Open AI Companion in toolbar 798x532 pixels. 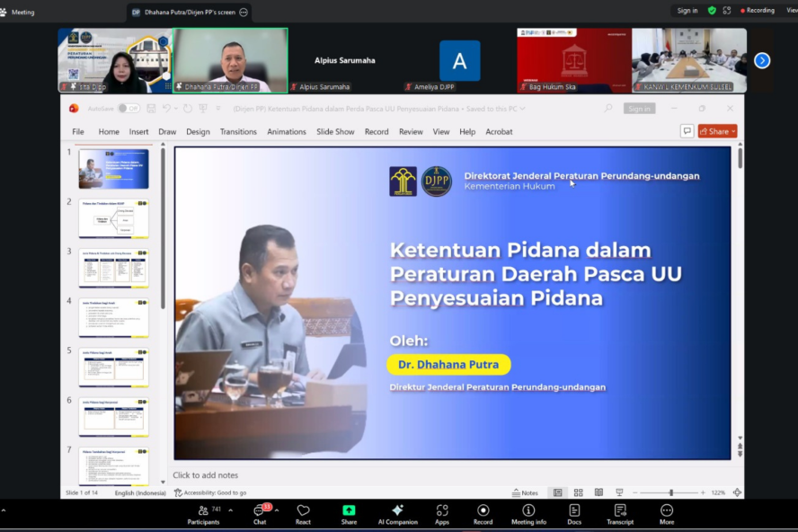click(397, 512)
